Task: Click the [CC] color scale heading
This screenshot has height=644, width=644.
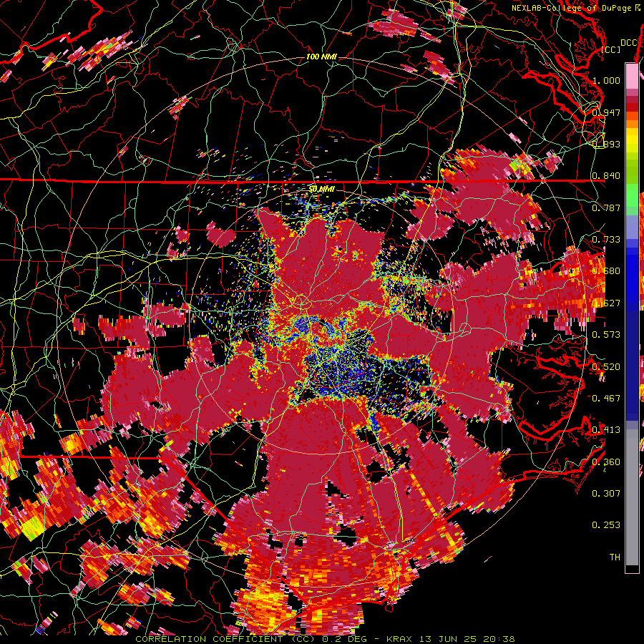Action: (x=610, y=49)
